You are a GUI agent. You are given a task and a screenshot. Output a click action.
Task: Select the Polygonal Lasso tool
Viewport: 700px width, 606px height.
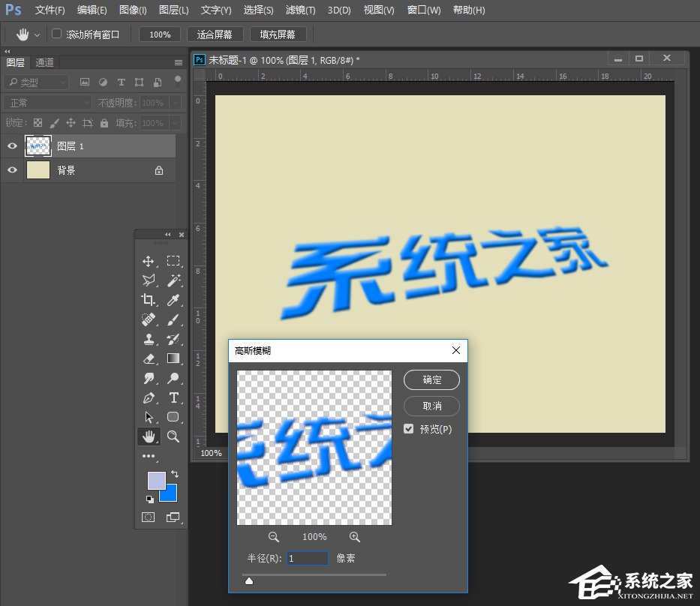click(x=148, y=280)
